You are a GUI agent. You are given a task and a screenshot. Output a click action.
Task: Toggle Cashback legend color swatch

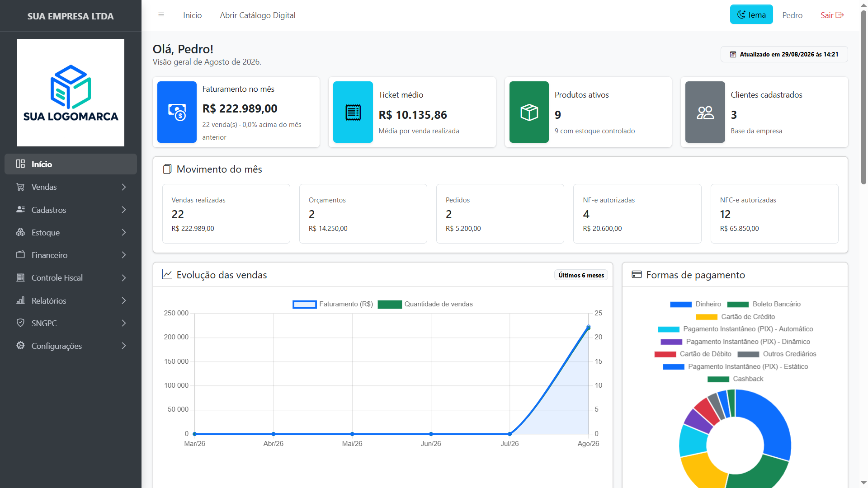coord(718,379)
